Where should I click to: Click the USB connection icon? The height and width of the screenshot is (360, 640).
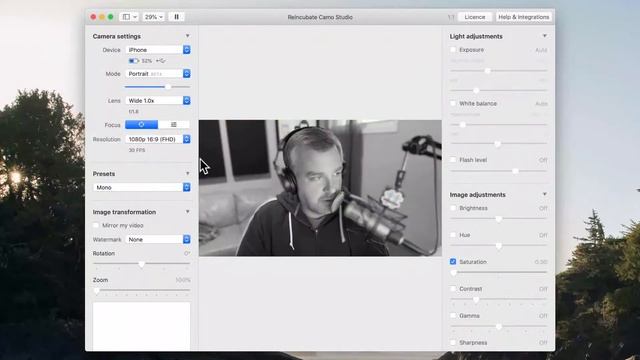click(x=161, y=61)
